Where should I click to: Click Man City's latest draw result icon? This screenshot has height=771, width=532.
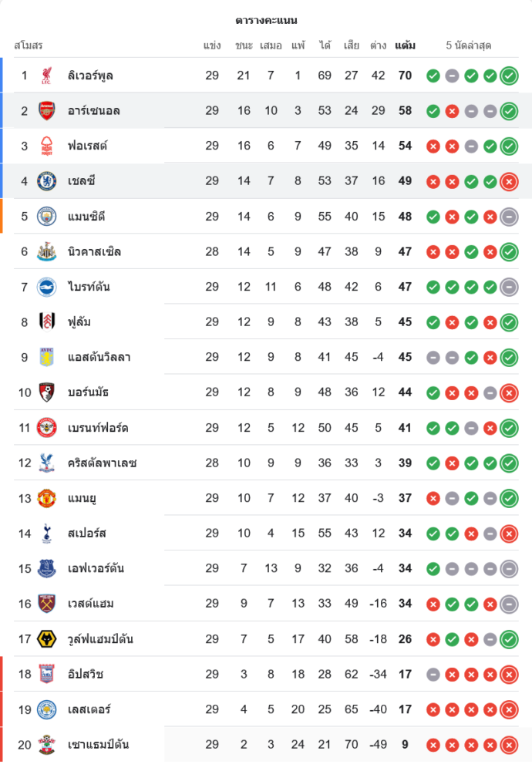508,217
